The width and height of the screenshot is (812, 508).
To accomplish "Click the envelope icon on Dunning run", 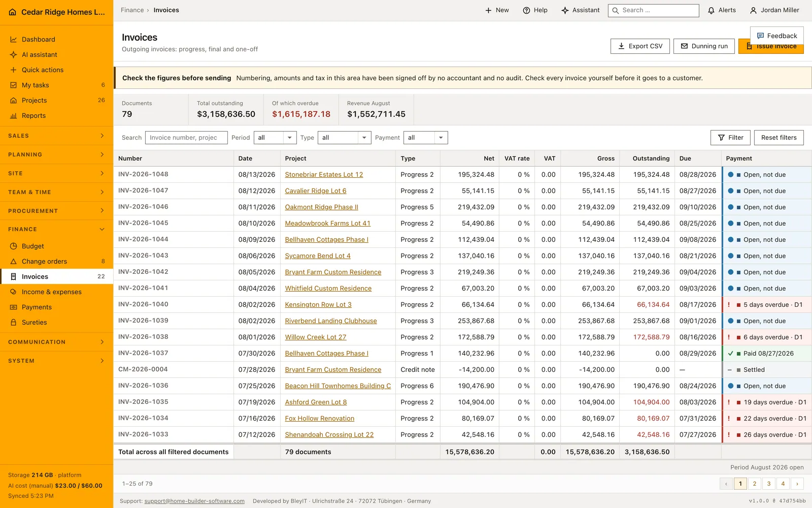I will (684, 46).
